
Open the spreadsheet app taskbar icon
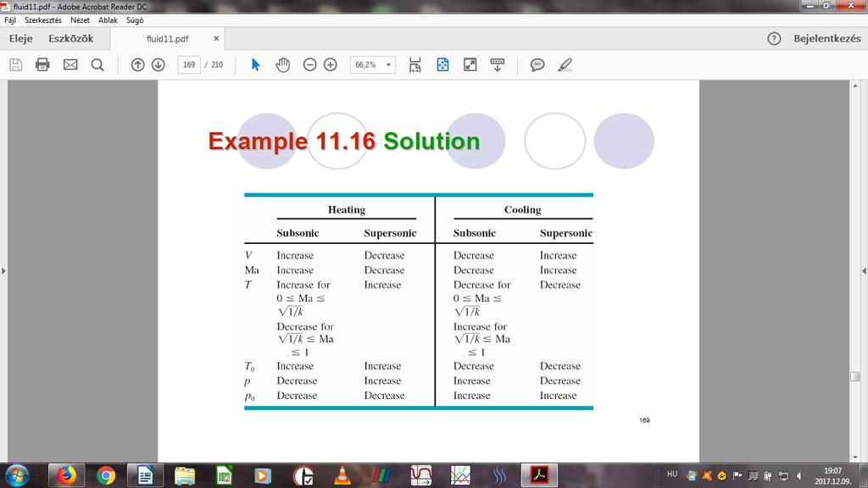[224, 476]
